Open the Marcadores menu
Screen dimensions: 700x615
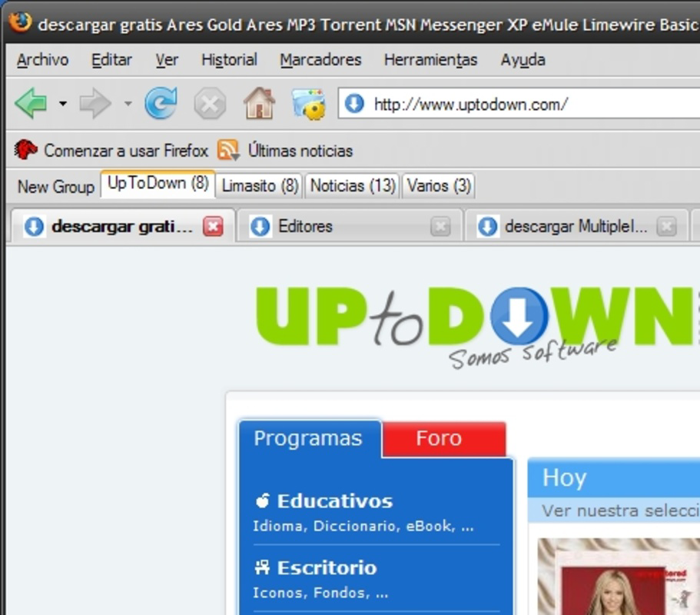[x=320, y=60]
